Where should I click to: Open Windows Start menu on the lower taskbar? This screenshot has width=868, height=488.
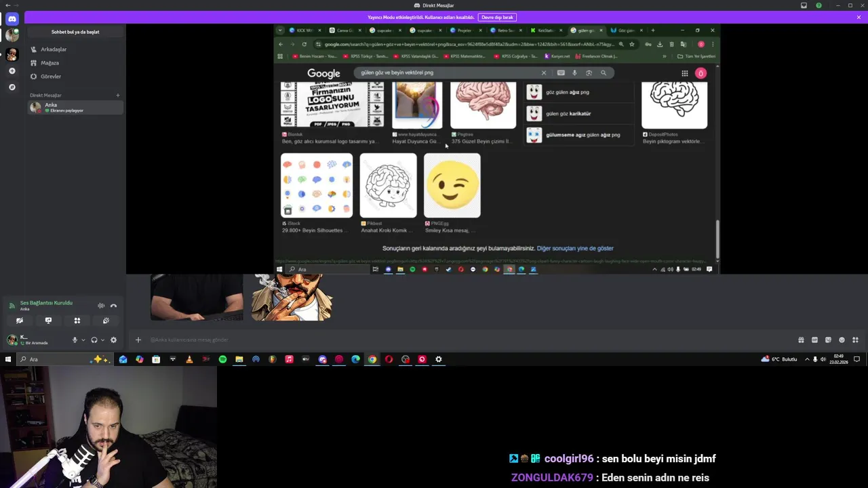point(8,359)
